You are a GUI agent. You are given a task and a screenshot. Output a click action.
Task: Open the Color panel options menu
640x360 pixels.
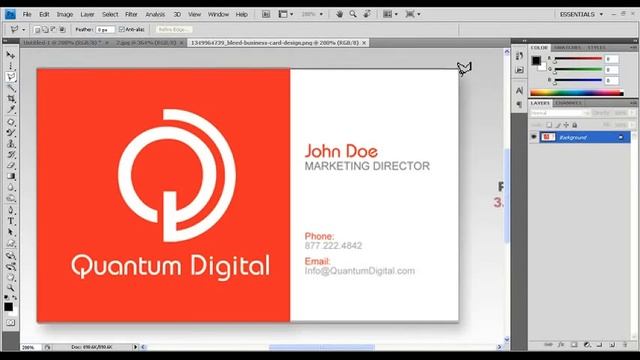(633, 48)
